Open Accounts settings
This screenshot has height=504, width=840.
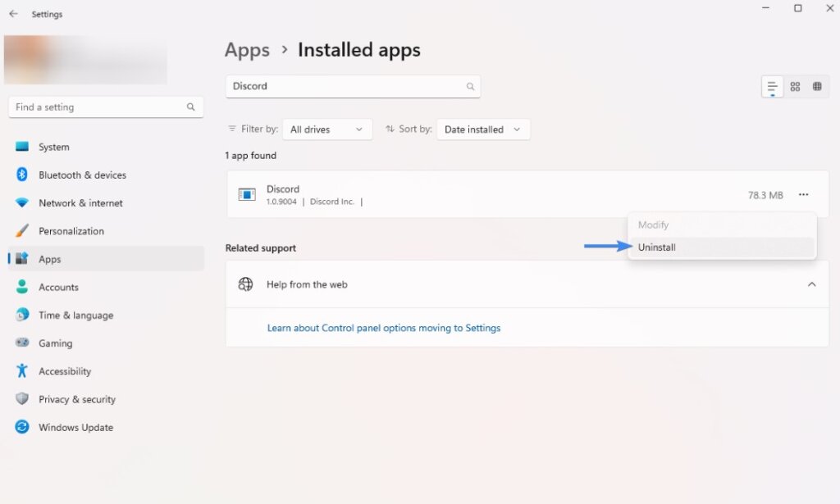click(106, 288)
